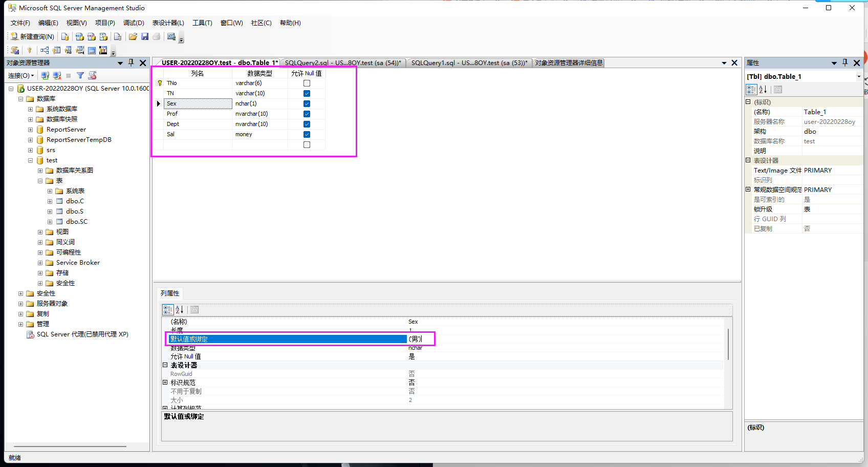Screen dimensions: 868x467
Task: Click the column properties vertical scrollbar
Action: [728, 344]
